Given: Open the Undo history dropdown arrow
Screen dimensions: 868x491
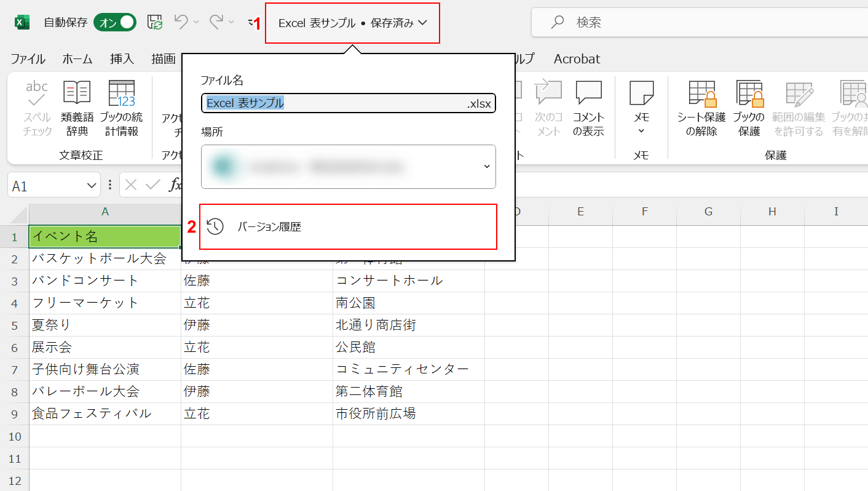Looking at the screenshot, I should tap(196, 22).
